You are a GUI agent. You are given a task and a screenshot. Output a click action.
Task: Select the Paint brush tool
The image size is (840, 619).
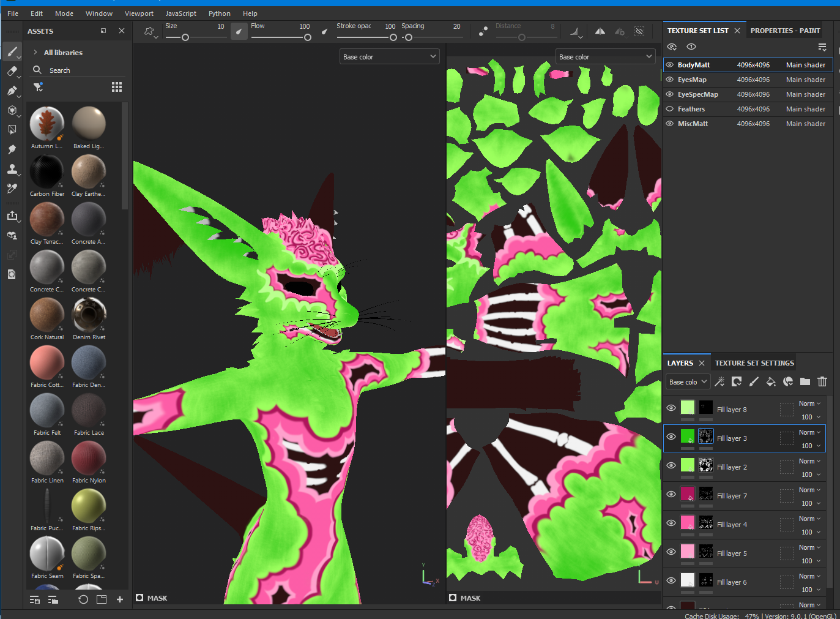point(12,51)
